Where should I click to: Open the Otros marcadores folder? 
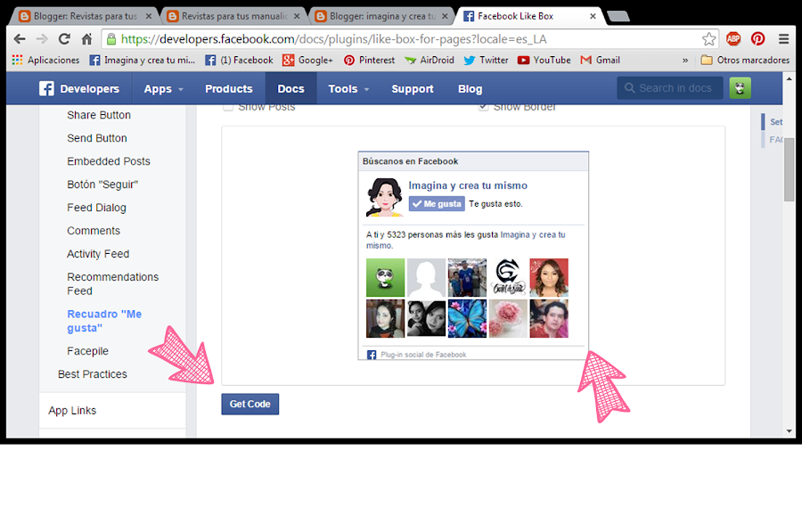pyautogui.click(x=745, y=61)
